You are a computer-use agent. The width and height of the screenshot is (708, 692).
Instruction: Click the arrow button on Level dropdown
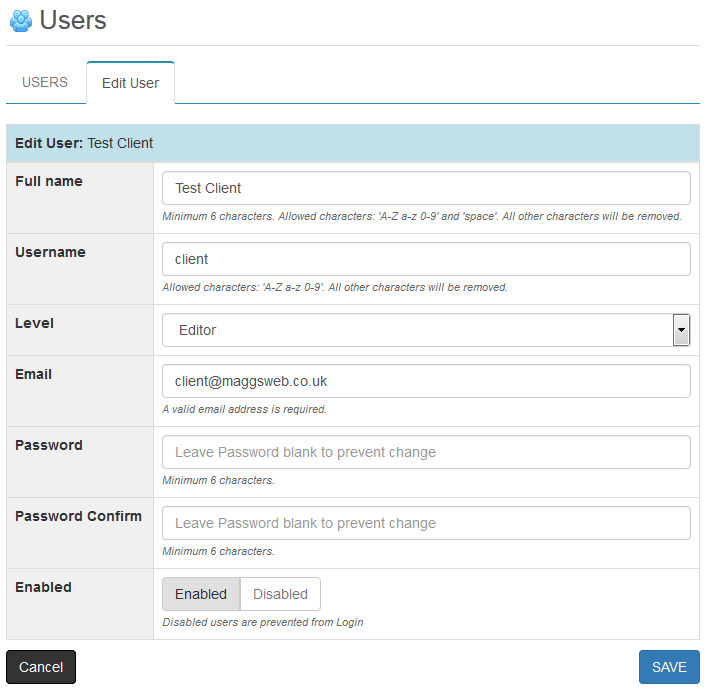pos(681,330)
